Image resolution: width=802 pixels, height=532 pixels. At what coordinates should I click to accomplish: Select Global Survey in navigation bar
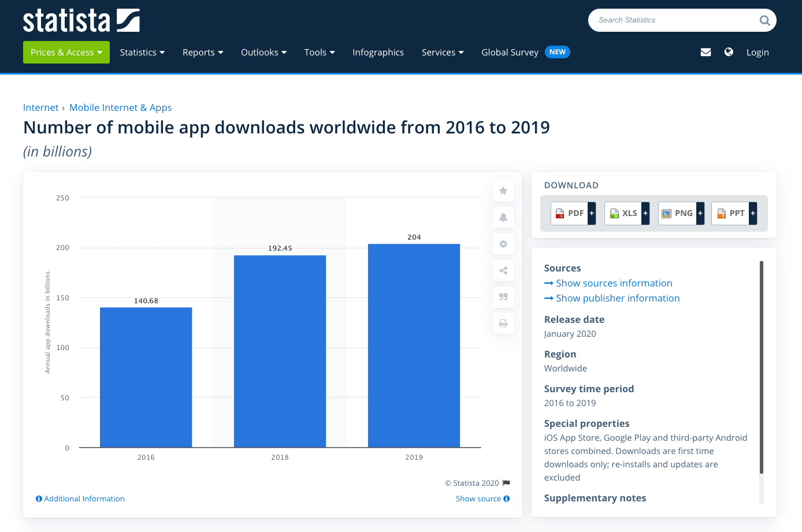pyautogui.click(x=510, y=53)
